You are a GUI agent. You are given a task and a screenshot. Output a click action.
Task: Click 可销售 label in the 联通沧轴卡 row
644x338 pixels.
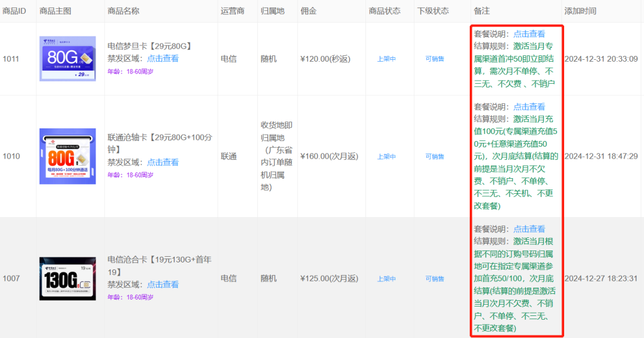click(x=435, y=156)
